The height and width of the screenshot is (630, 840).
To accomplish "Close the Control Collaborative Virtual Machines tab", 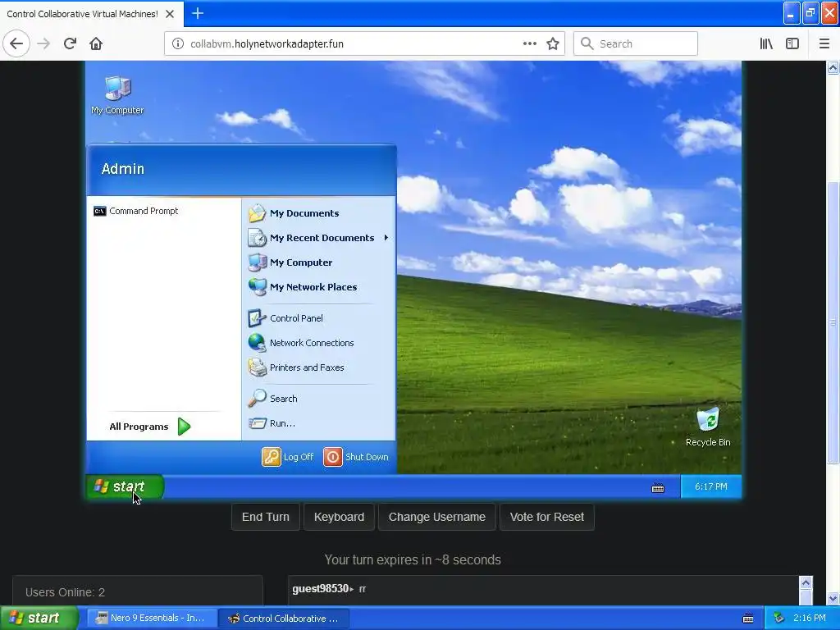I will pyautogui.click(x=170, y=14).
